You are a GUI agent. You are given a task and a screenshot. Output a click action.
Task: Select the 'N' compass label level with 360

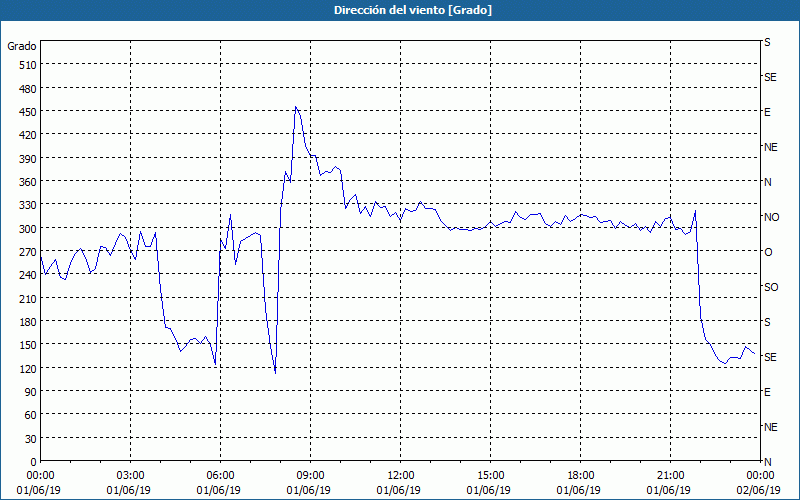pyautogui.click(x=767, y=182)
